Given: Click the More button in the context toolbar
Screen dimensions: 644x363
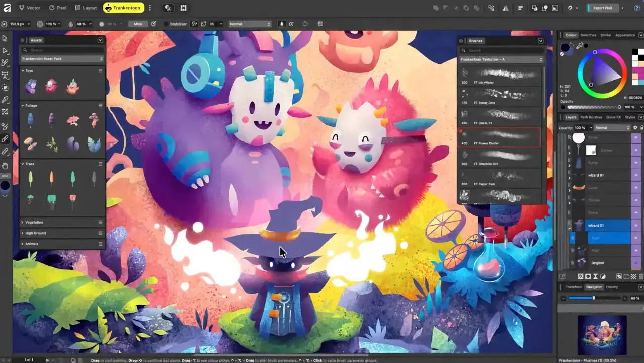Looking at the screenshot, I should point(139,24).
